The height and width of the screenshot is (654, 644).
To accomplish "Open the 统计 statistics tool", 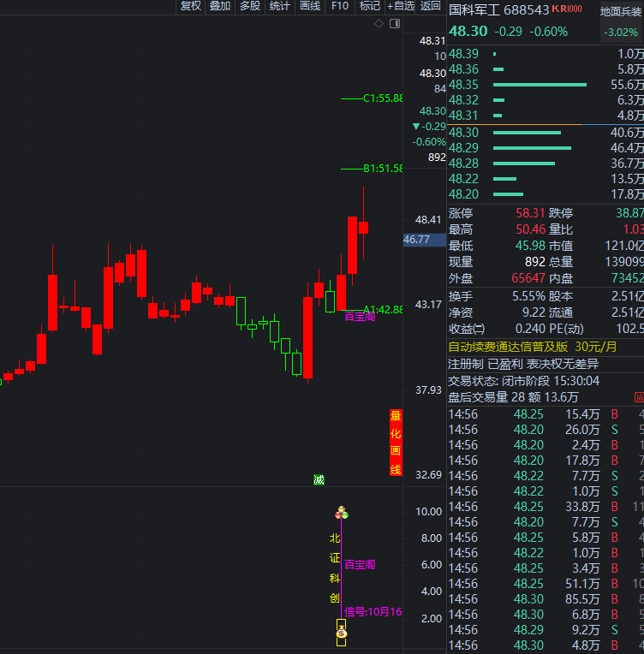I will click(280, 6).
